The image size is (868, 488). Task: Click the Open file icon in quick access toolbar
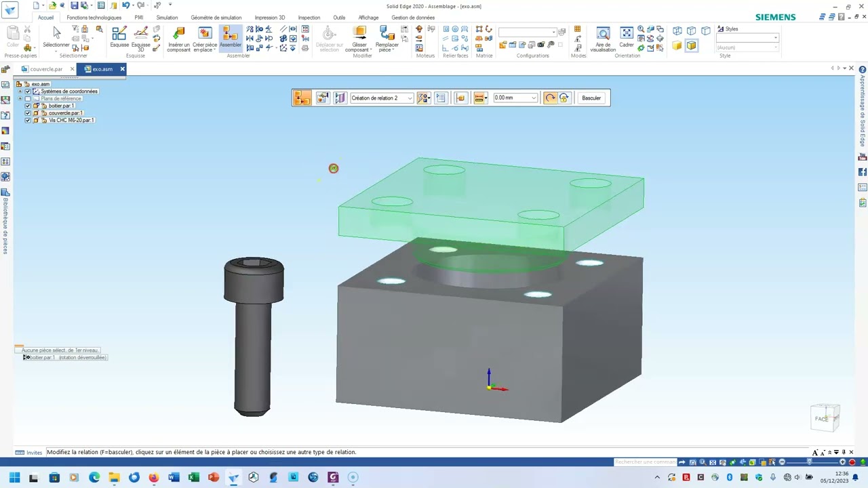pos(52,5)
